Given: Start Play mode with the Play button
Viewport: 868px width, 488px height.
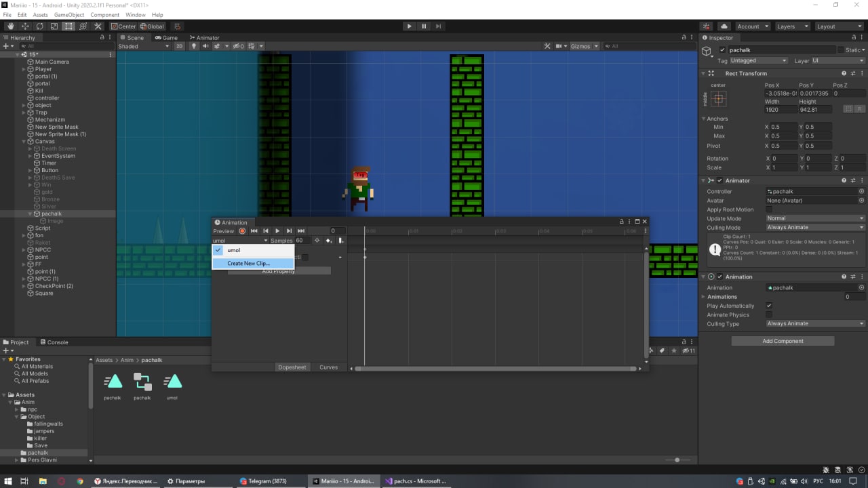Looking at the screenshot, I should [409, 26].
